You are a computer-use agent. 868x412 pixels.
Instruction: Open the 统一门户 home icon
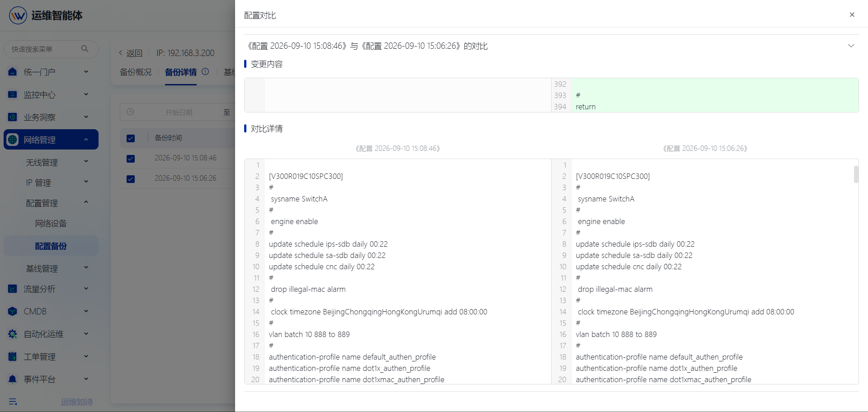13,72
